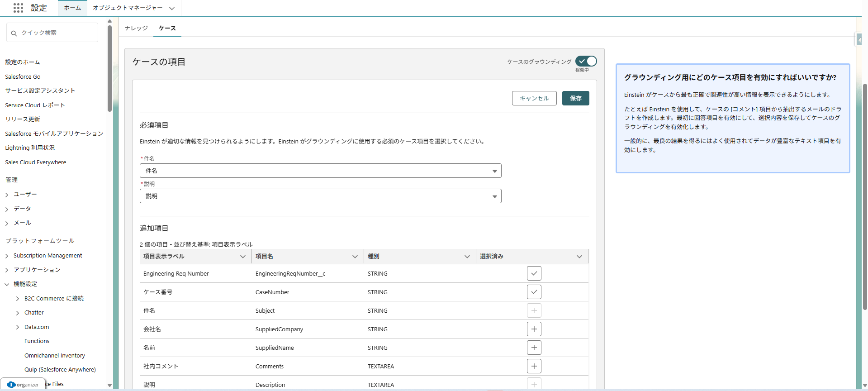Open the 説明 required field dropdown
This screenshot has height=391, width=868.
pos(320,196)
